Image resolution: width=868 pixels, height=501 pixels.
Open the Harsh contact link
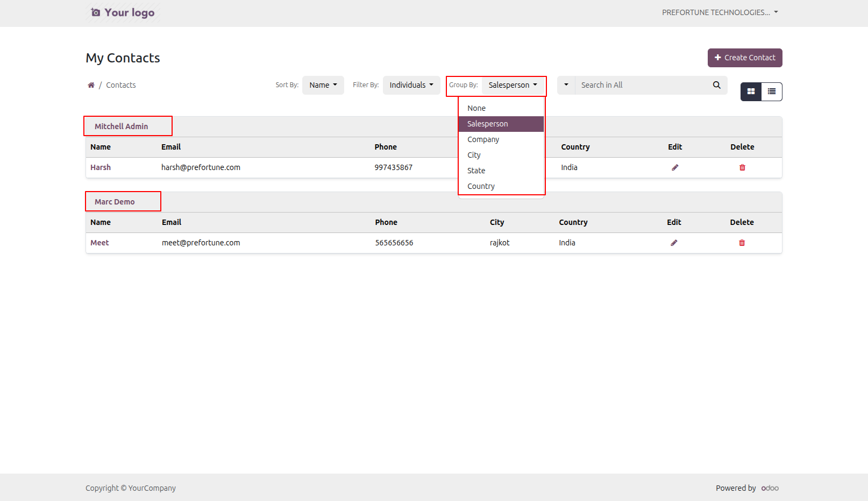[101, 167]
